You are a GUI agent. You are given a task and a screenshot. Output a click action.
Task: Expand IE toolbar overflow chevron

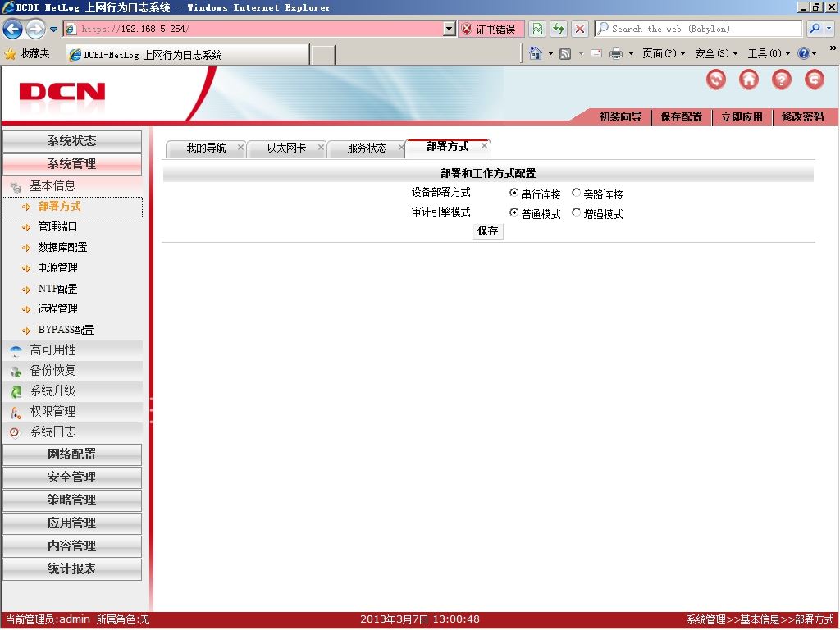(833, 48)
